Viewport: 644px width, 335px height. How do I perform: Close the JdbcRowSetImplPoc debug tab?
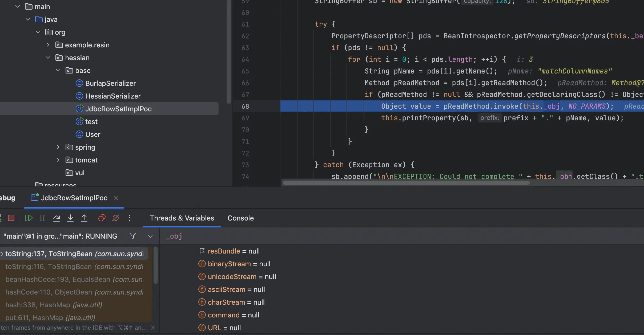[116, 198]
